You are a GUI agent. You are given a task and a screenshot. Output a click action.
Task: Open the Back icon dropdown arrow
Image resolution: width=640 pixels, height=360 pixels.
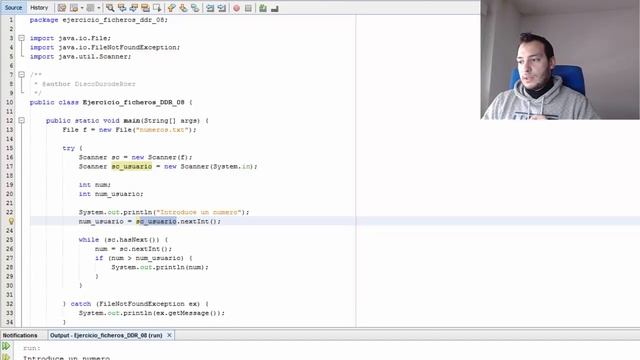[82, 8]
